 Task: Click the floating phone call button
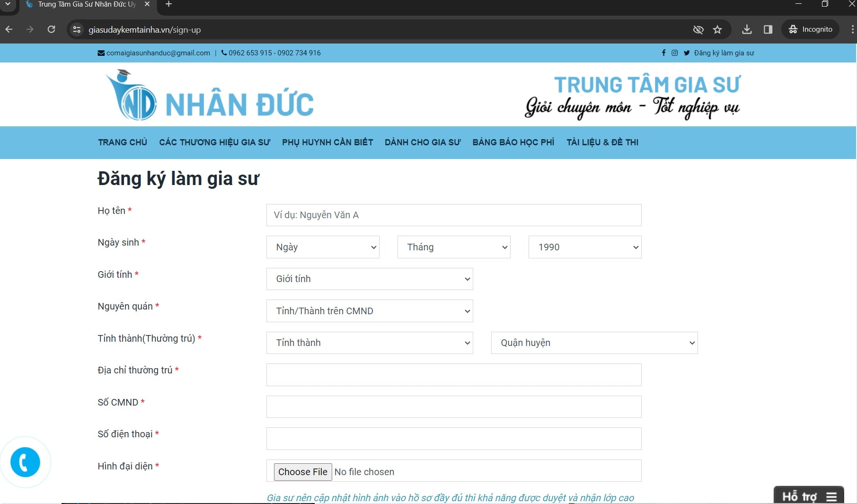click(26, 462)
